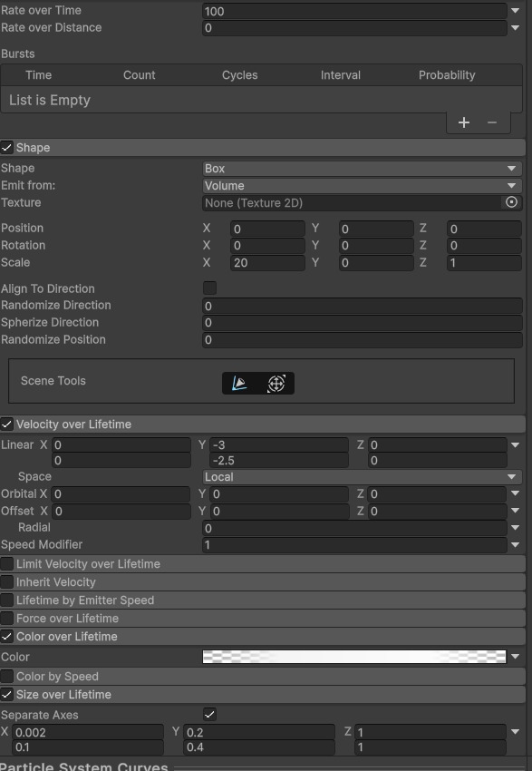532x771 pixels.
Task: Enable Align To Direction checkbox
Action: pos(209,288)
